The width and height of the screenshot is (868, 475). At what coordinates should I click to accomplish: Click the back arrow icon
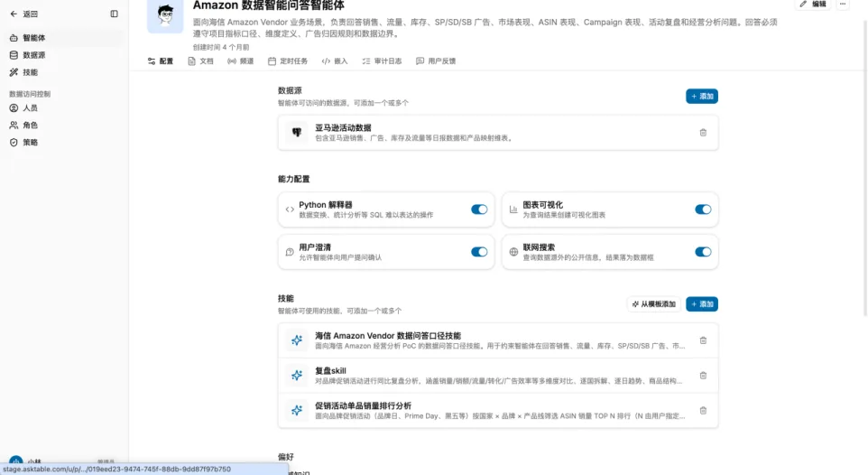tap(14, 14)
